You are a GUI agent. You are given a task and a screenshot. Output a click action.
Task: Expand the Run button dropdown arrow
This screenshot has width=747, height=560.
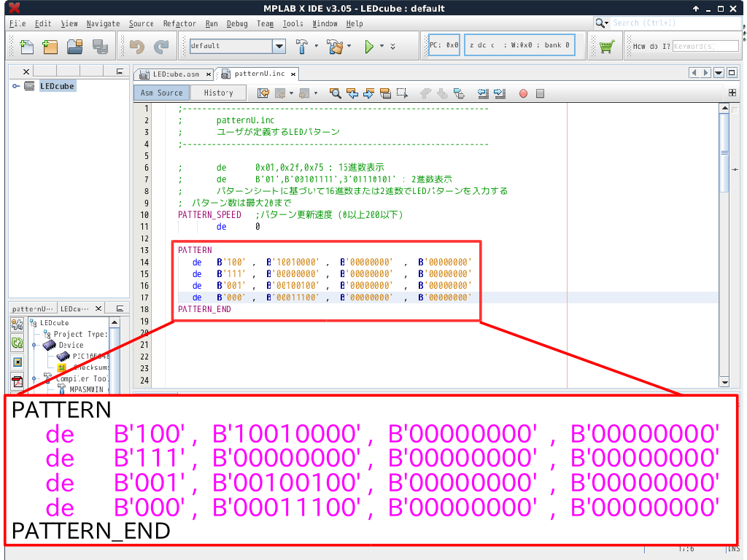[x=382, y=46]
